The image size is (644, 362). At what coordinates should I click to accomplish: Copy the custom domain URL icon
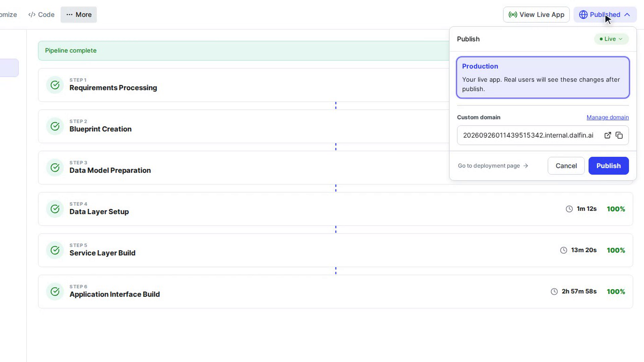619,135
